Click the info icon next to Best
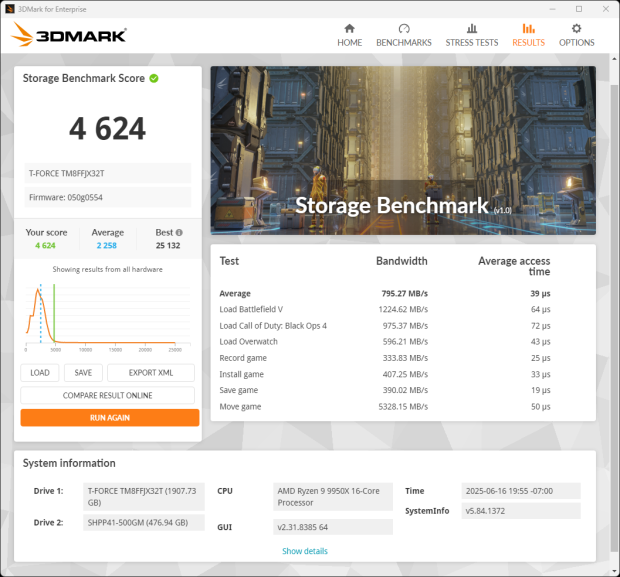620x577 pixels. (x=179, y=233)
